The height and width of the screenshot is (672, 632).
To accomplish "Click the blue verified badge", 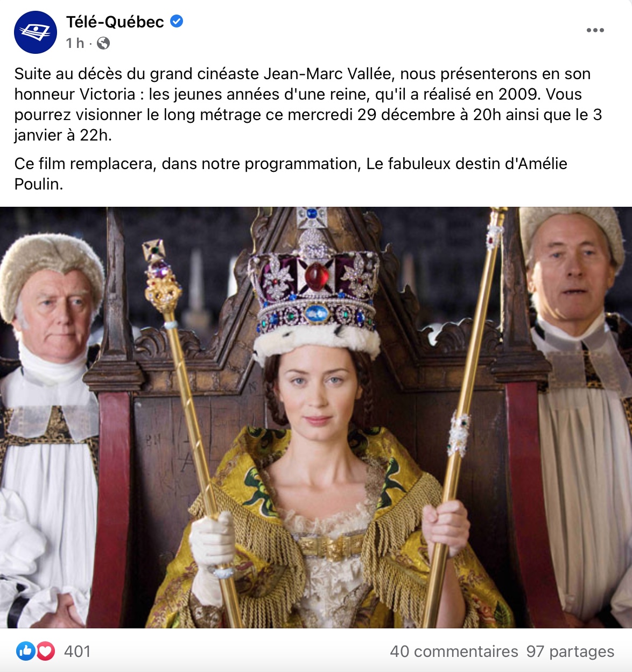I will coord(177,22).
